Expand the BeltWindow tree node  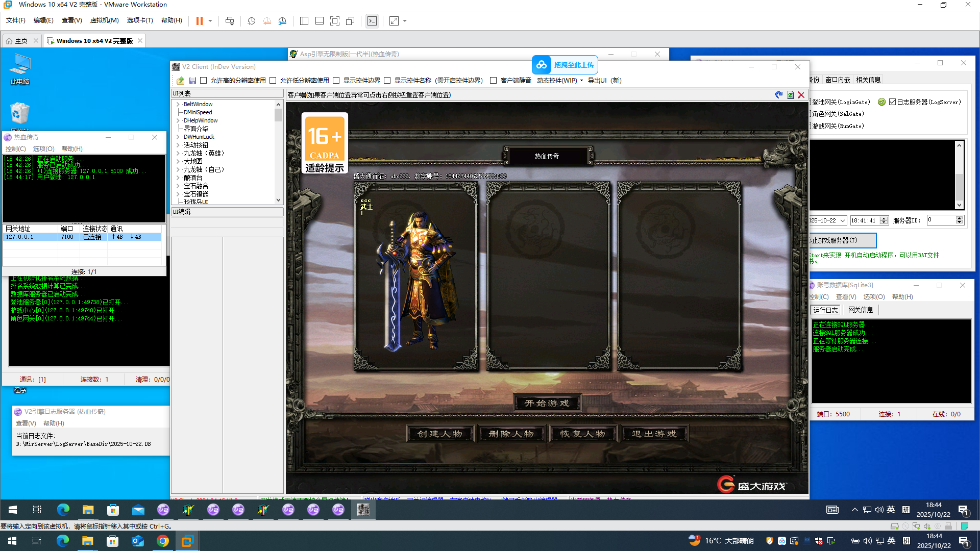pos(178,104)
